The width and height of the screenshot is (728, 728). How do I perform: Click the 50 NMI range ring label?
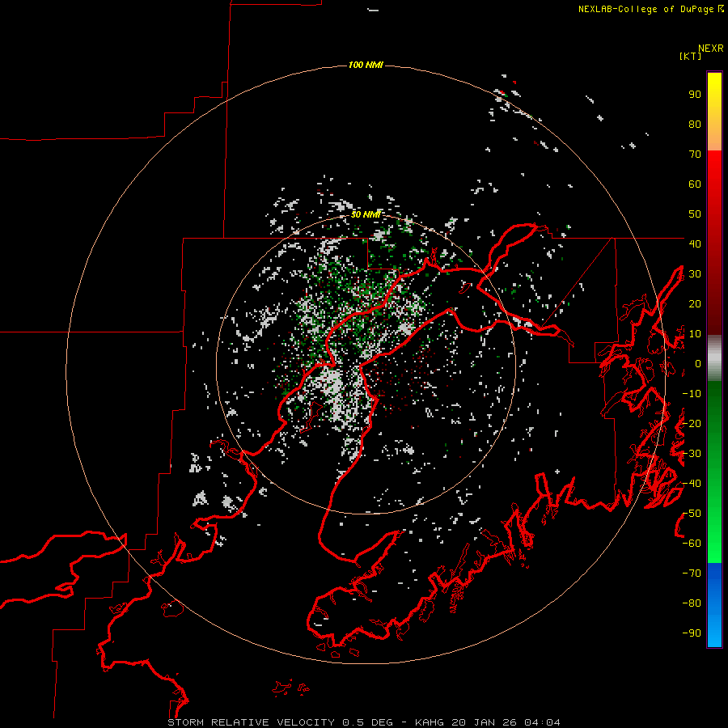point(366,214)
